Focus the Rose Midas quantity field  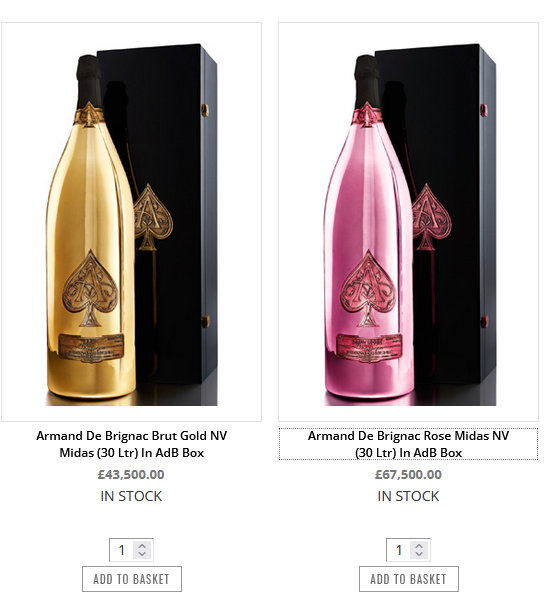click(x=399, y=550)
